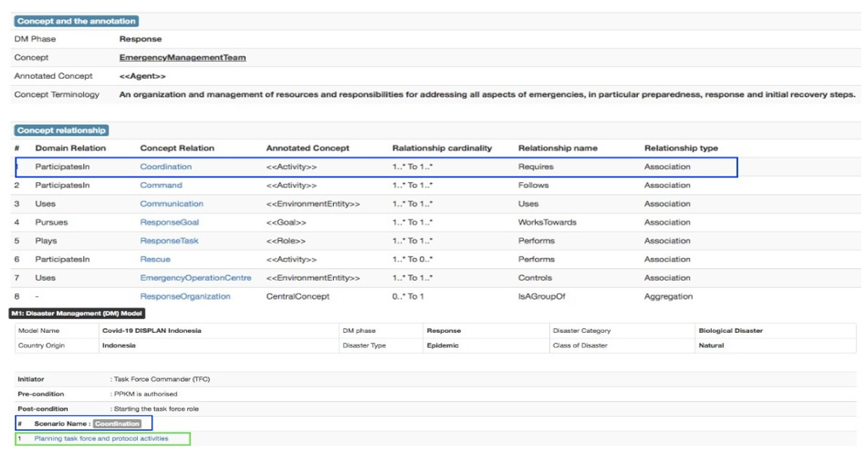
Task: Open the ResponseOrganization link
Action: (185, 296)
